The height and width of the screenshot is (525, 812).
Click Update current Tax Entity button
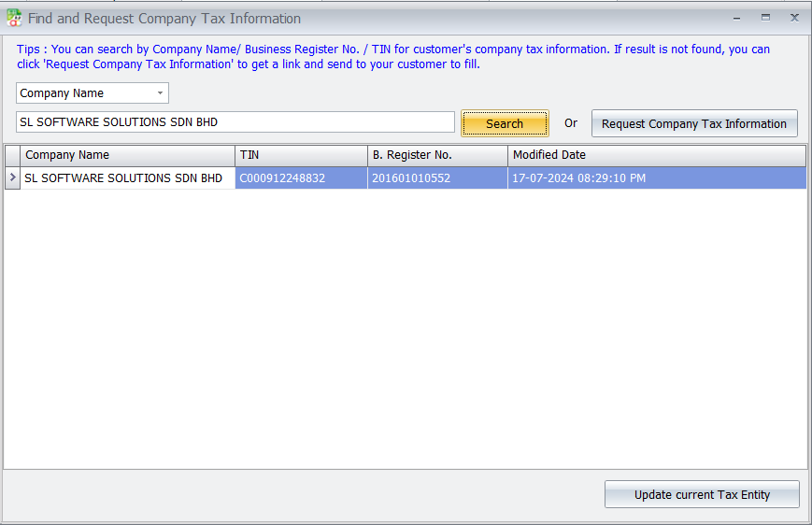point(702,494)
